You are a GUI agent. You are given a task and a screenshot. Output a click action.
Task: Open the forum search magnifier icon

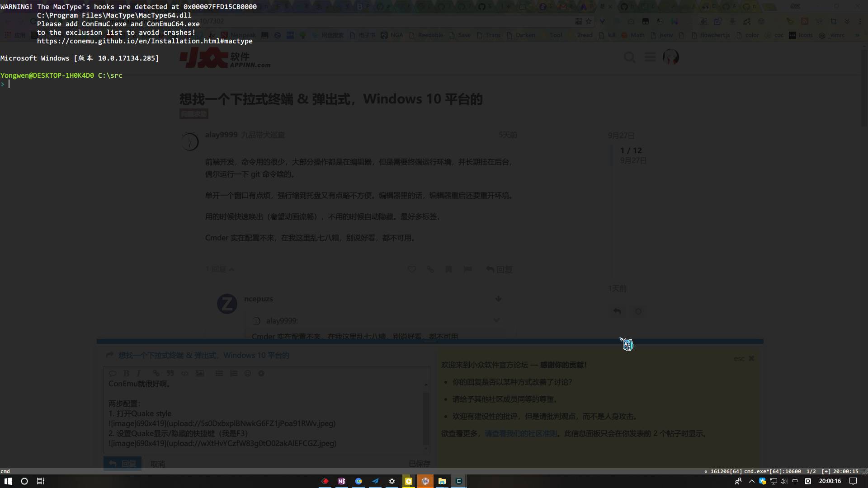click(x=629, y=57)
